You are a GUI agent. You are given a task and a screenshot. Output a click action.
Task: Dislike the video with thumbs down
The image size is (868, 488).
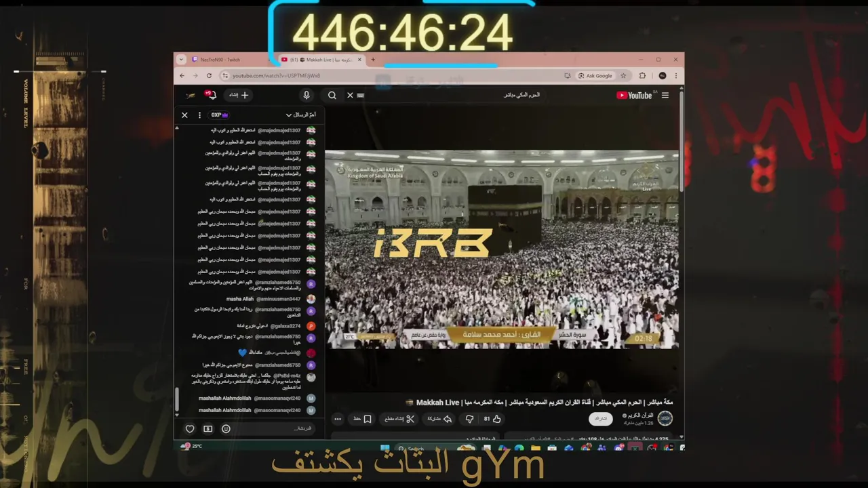pyautogui.click(x=469, y=419)
